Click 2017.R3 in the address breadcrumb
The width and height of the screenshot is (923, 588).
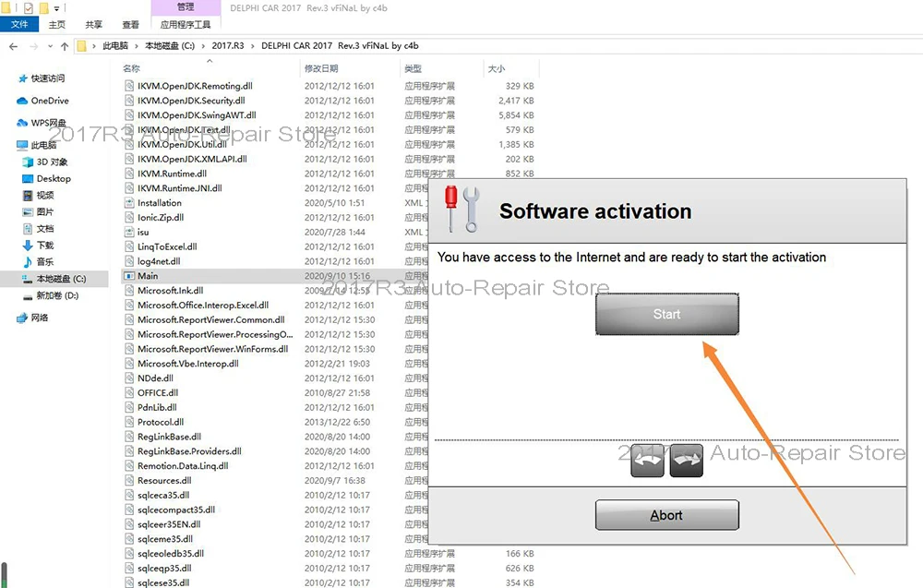pyautogui.click(x=228, y=46)
